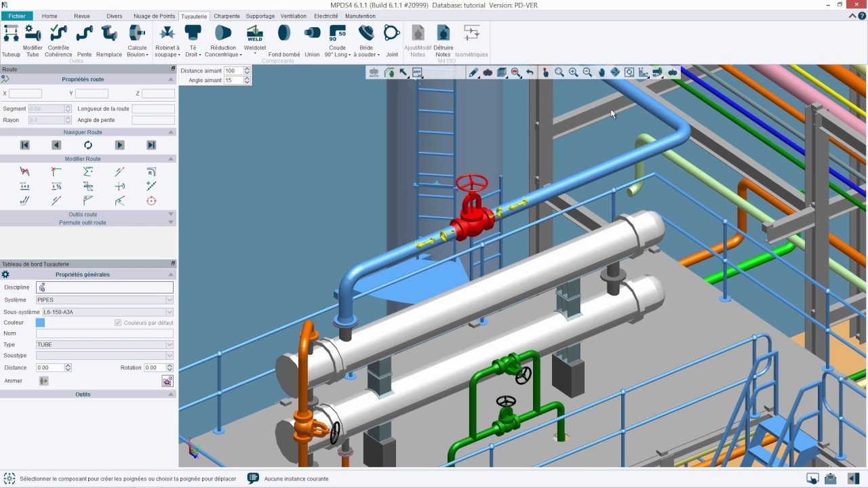Go to next route point
Screen dimensions: 868x488
(x=119, y=145)
